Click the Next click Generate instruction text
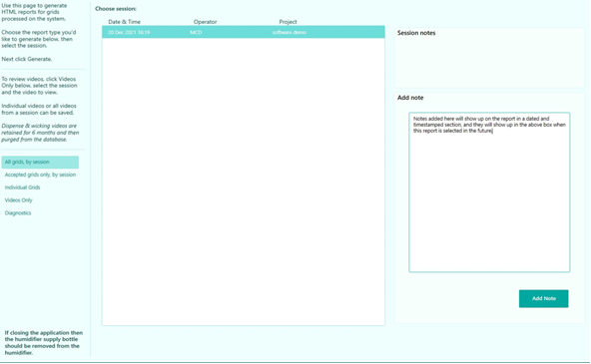 27,59
